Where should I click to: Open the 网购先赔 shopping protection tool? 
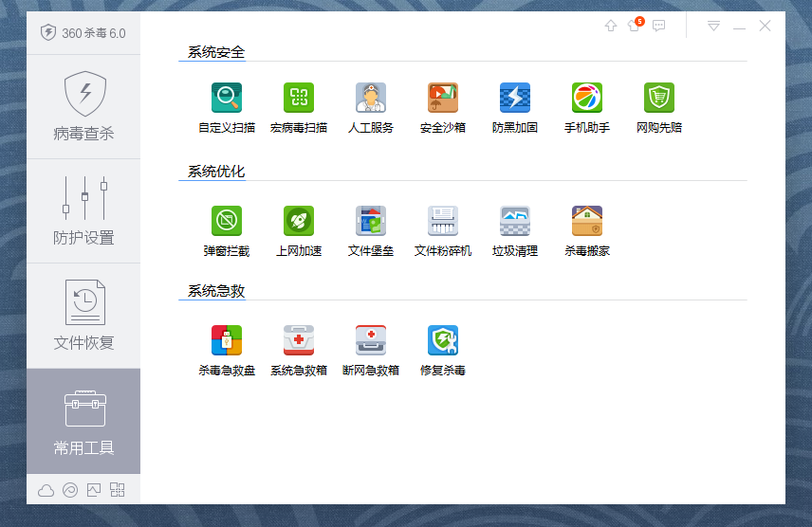(658, 108)
